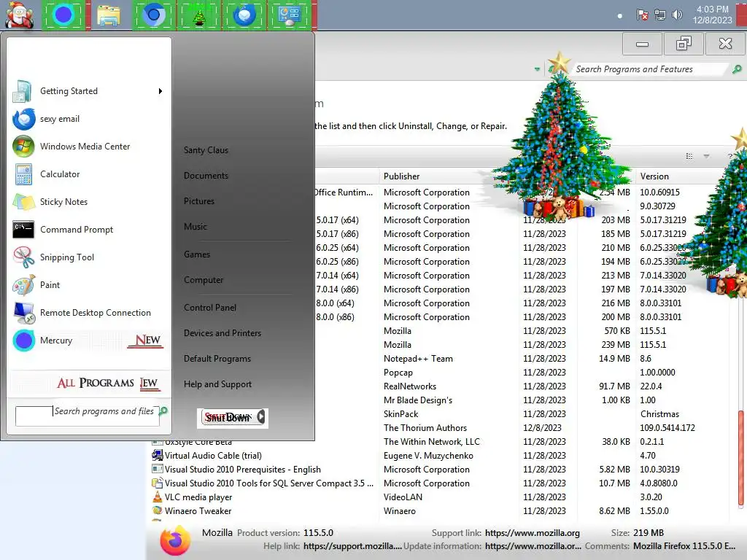Open the Getting Started icon in start menu
This screenshot has height=560, width=747.
coord(22,91)
